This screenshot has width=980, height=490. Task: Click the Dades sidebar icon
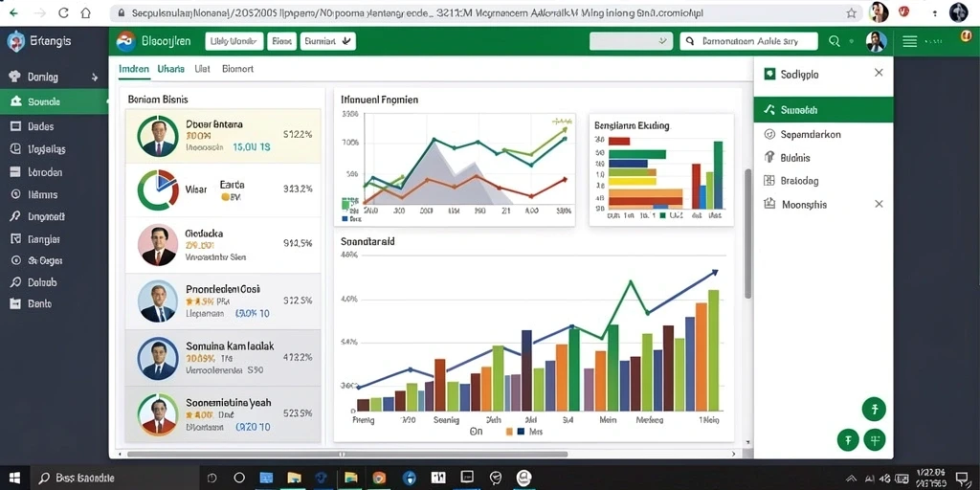[x=15, y=126]
